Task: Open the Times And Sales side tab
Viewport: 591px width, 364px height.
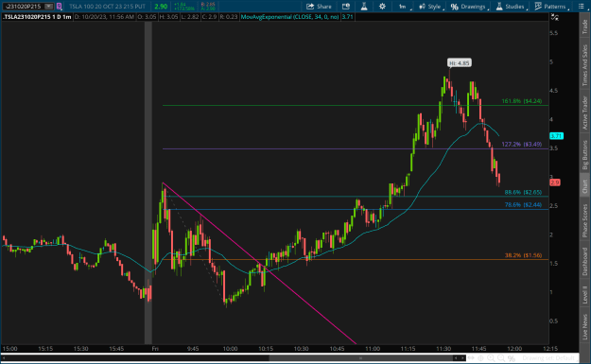Action: point(585,65)
